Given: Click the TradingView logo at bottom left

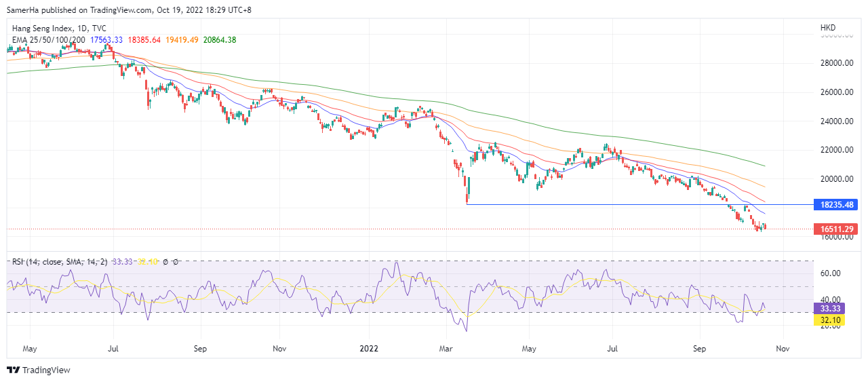Looking at the screenshot, I should 39,370.
